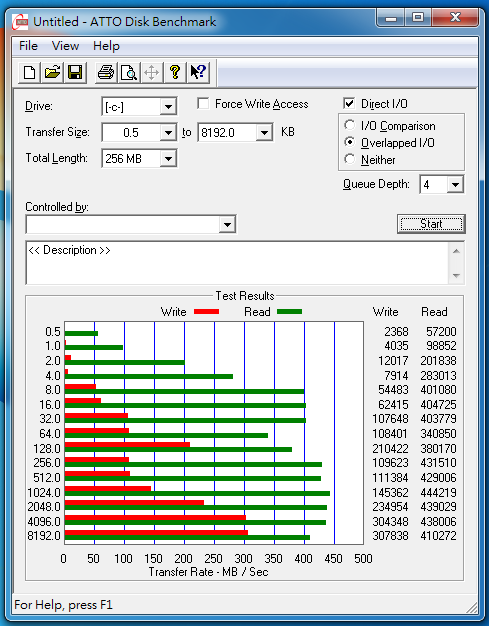This screenshot has width=489, height=626.
Task: Expand the maximum Transfer Size 8192.0 dropdown
Action: (x=264, y=133)
